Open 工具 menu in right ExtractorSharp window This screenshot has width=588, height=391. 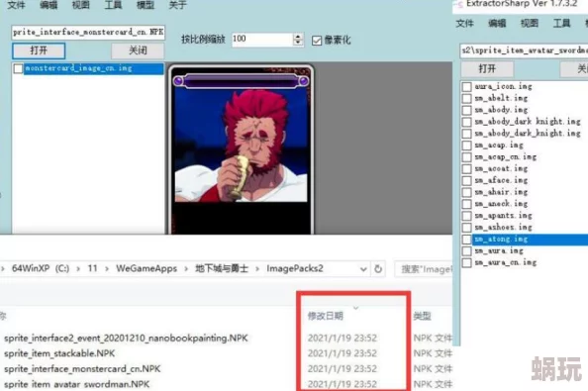(x=561, y=23)
